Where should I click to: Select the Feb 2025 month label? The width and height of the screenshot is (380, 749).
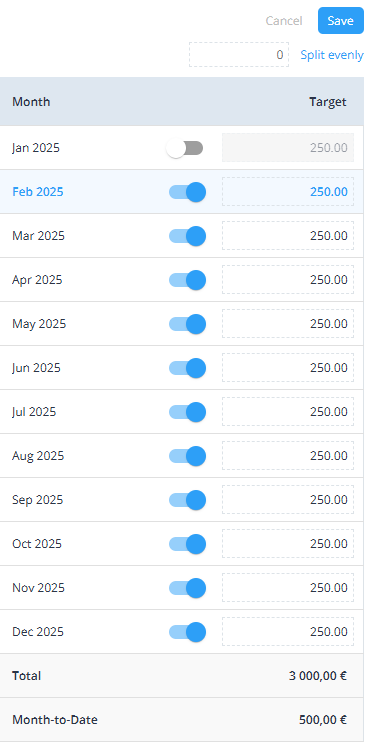click(x=38, y=192)
